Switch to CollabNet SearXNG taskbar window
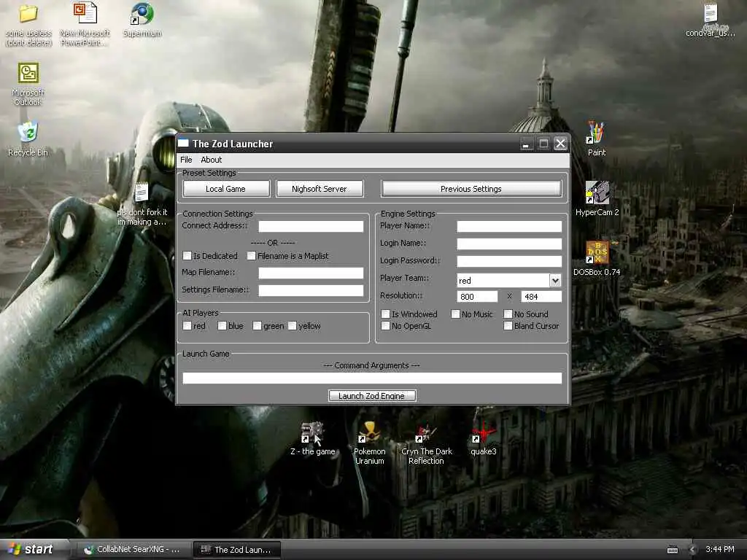The image size is (747, 560). [x=133, y=550]
